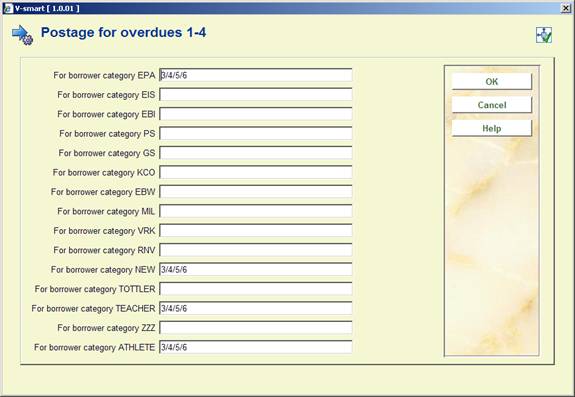Click the 'Postage for overdues 1-4' heading

(123, 32)
